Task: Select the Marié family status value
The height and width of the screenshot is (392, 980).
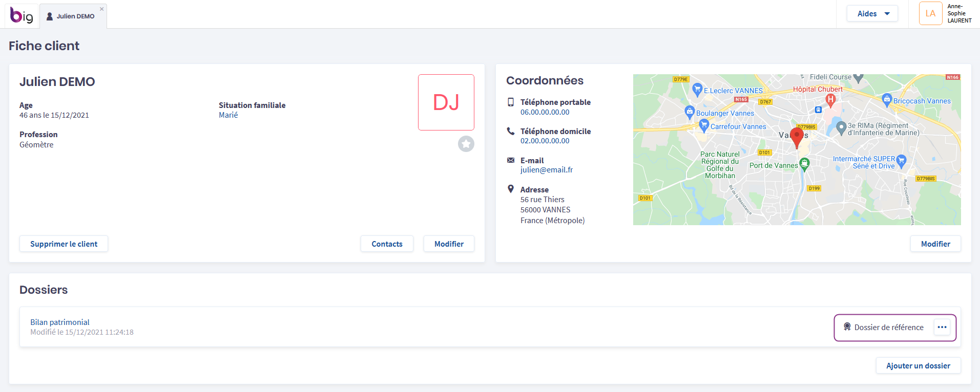Action: coord(228,115)
